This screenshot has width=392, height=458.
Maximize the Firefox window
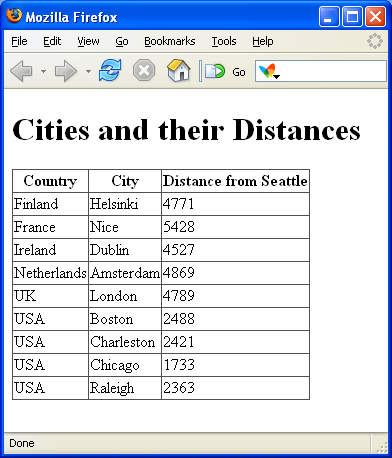click(x=352, y=17)
